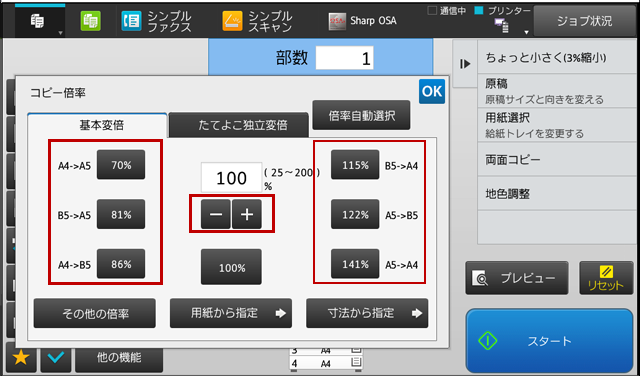Launch Sharp OSA
This screenshot has height=376, width=640.
point(362,21)
